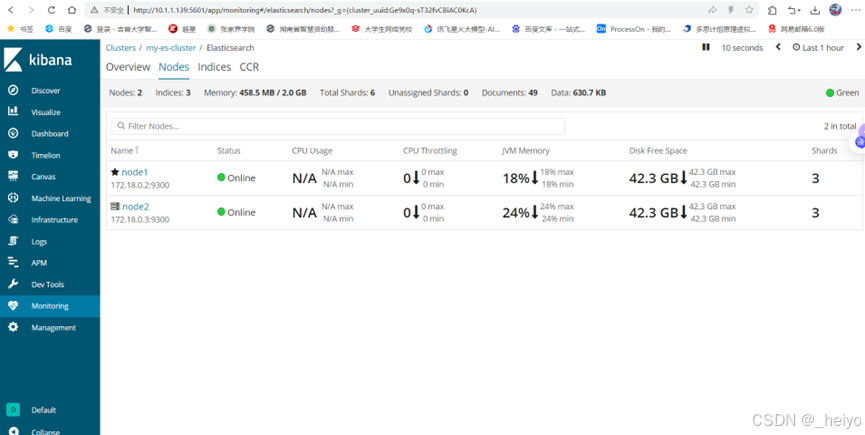The height and width of the screenshot is (435, 865).
Task: Click the browser home icon
Action: pyautogui.click(x=72, y=10)
